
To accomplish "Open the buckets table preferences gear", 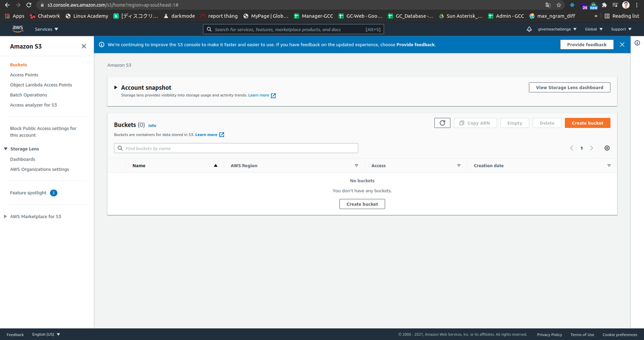I will (607, 148).
